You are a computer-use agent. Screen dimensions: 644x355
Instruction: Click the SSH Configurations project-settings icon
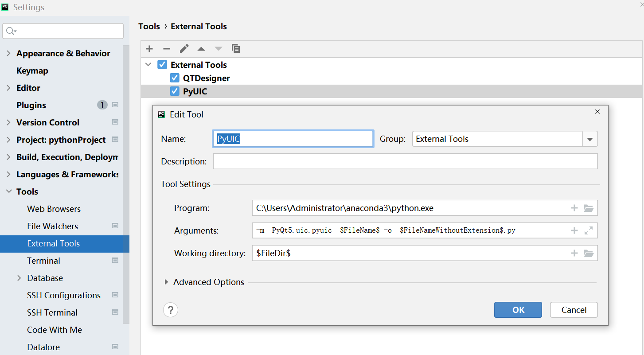pos(115,295)
